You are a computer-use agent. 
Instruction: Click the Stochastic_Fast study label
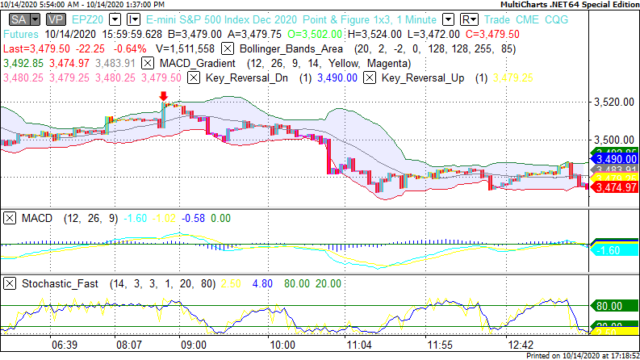[x=60, y=284]
